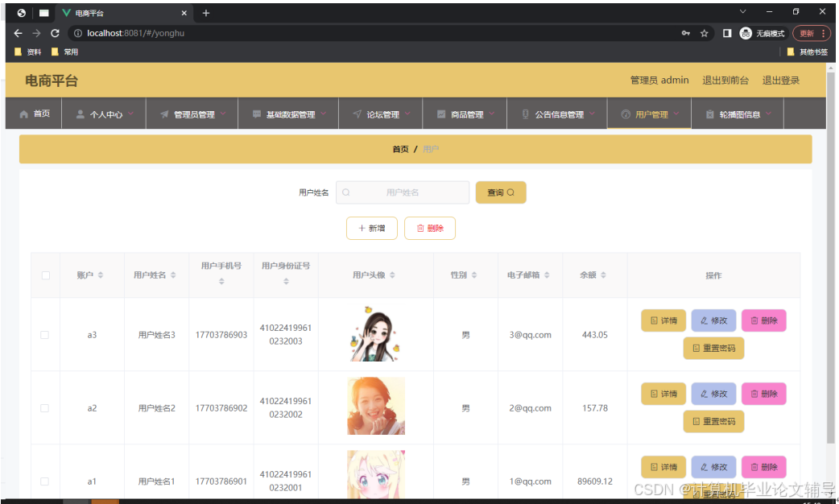839x504 pixels.
Task: Click the 更新 browser update button
Action: point(811,33)
